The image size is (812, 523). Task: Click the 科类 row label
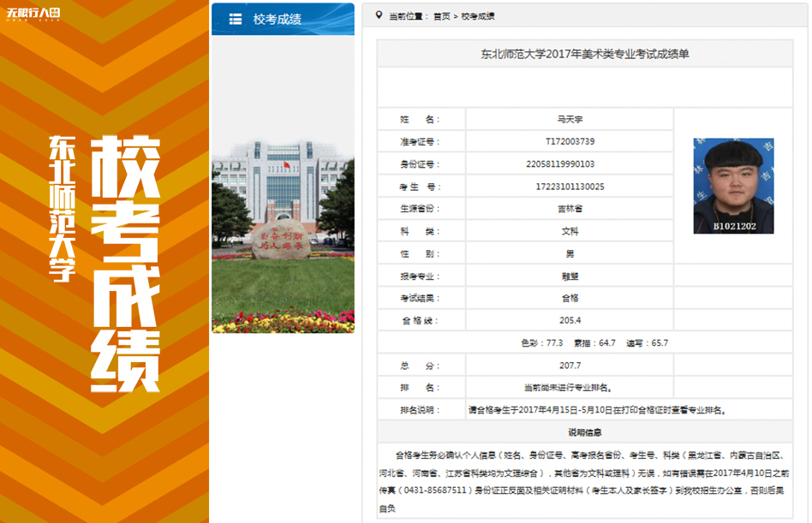(x=420, y=232)
